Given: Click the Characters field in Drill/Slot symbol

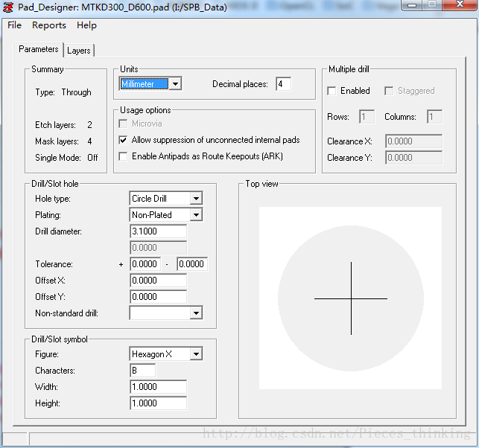Looking at the screenshot, I should point(142,371).
